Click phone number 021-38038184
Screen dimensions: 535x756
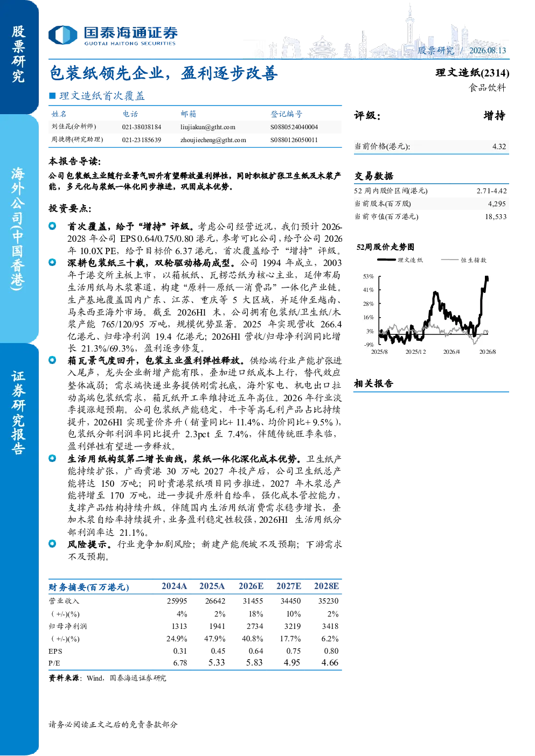[142, 127]
